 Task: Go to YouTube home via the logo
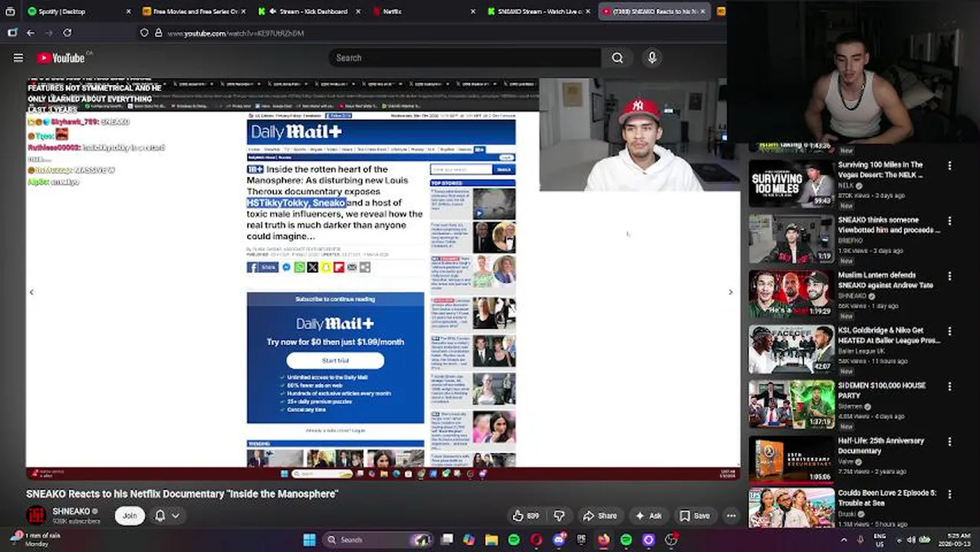click(61, 58)
